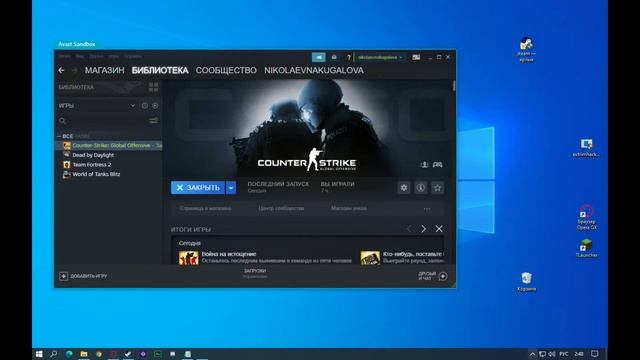Screen dimensions: 640x360
Task: Click the Война на истощение achievement icon
Action: (x=189, y=258)
